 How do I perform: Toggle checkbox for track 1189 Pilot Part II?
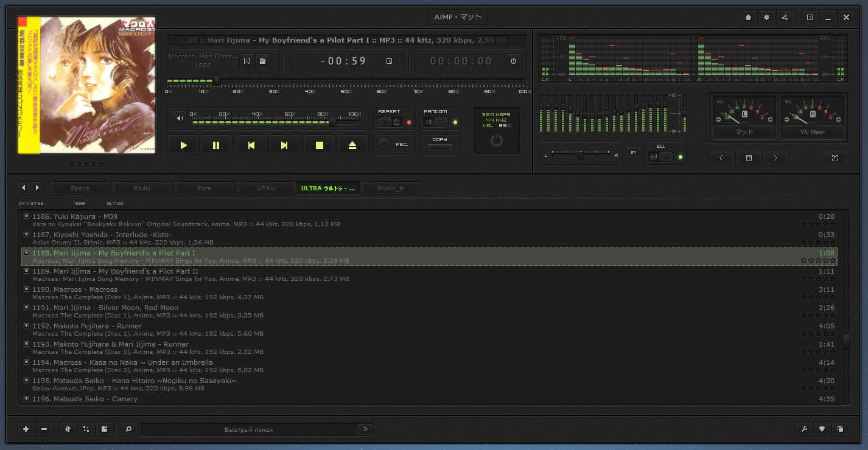[x=26, y=271]
